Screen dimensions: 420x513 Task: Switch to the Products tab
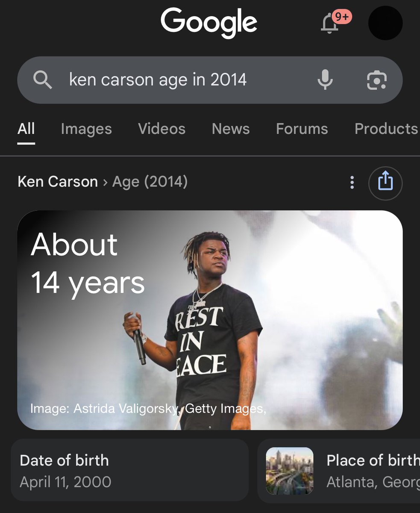(387, 129)
